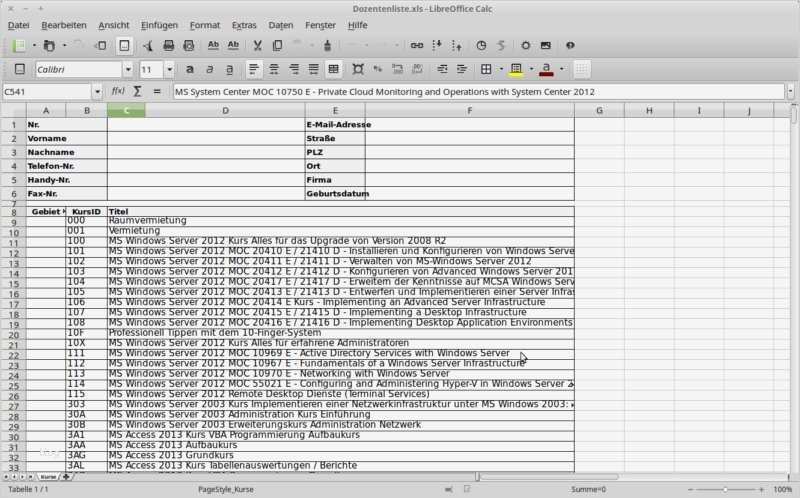
Task: Open the font color dropdown arrow
Action: tap(562, 69)
